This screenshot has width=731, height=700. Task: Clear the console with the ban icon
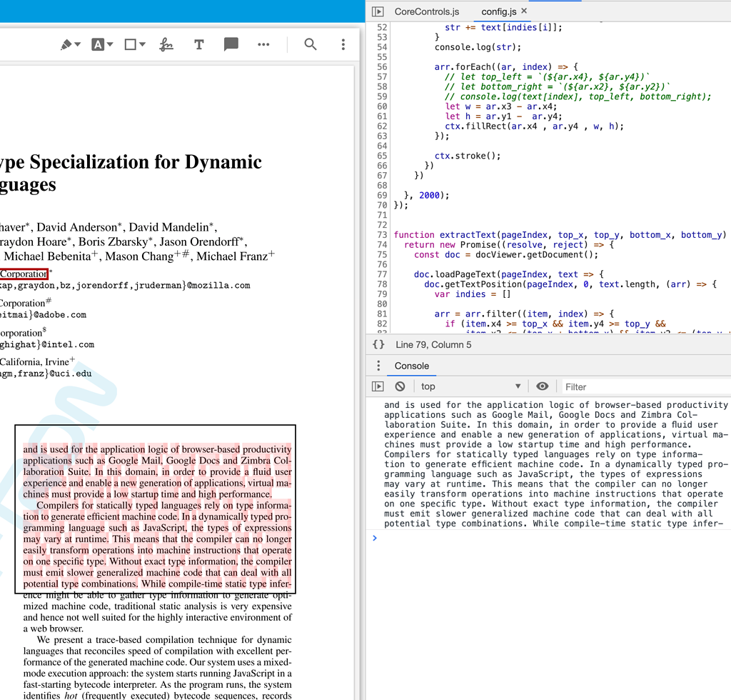tap(400, 386)
